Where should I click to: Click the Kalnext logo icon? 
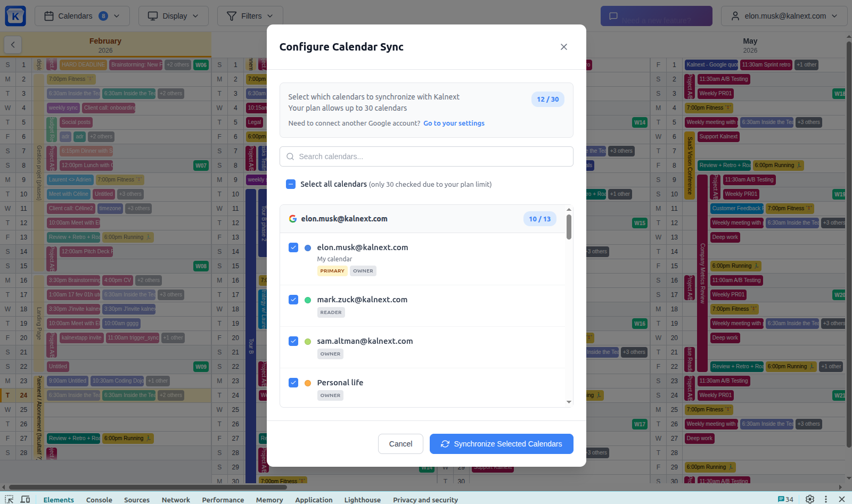15,16
